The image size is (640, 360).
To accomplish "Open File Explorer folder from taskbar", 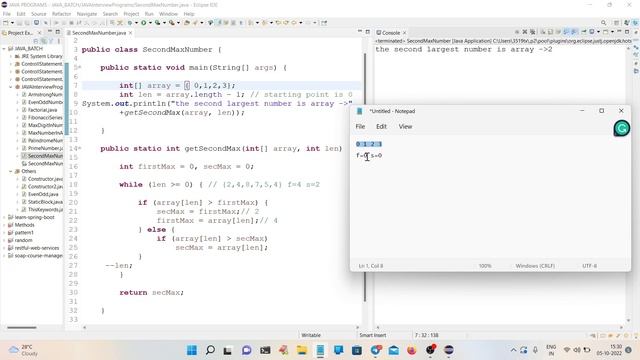I will 302,350.
